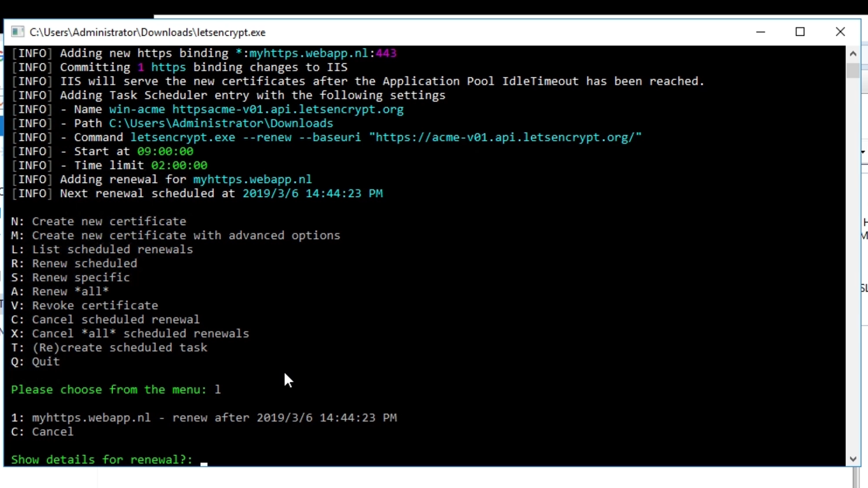Click the console scrollbar down arrow
The image size is (868, 488).
click(853, 459)
